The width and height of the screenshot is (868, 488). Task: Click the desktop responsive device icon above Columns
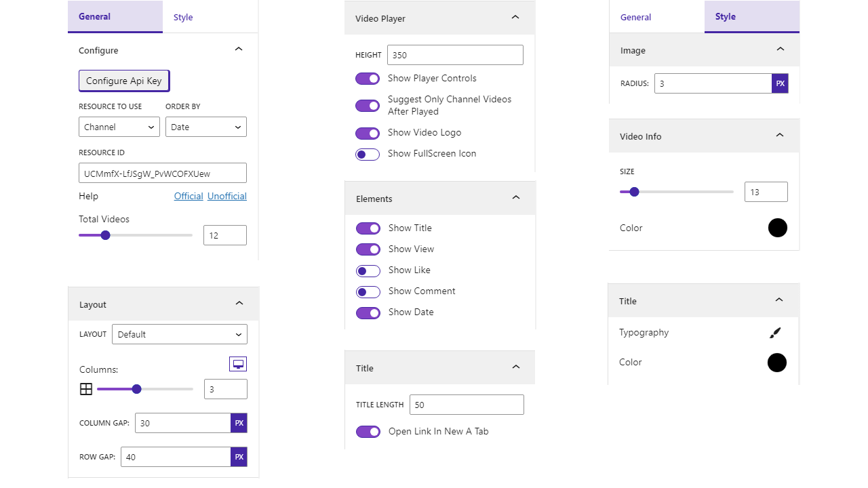tap(238, 364)
